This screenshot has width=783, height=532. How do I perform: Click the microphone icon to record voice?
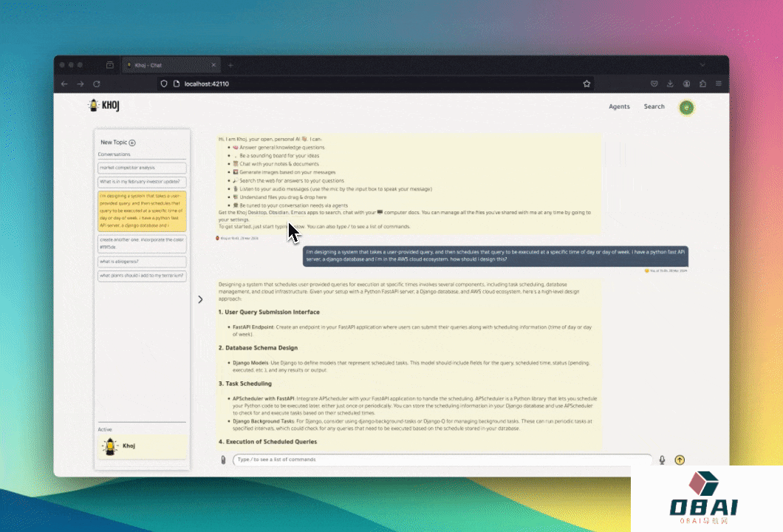tap(662, 460)
